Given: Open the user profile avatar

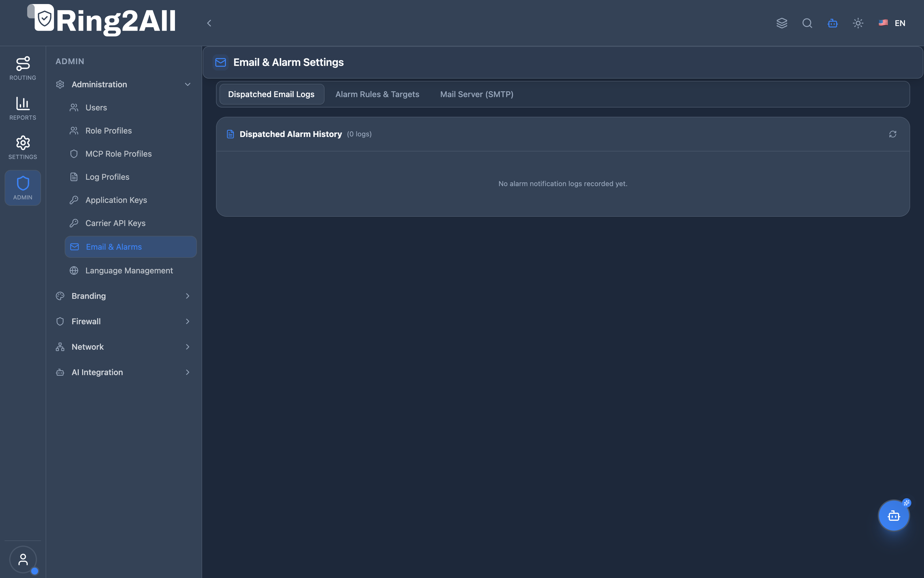Looking at the screenshot, I should click(x=23, y=559).
